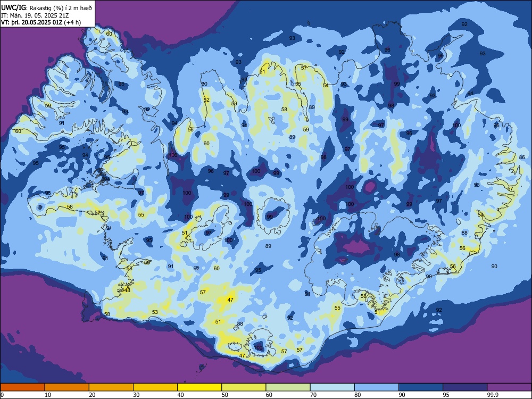Click the legend label '80'

[x=358, y=395]
